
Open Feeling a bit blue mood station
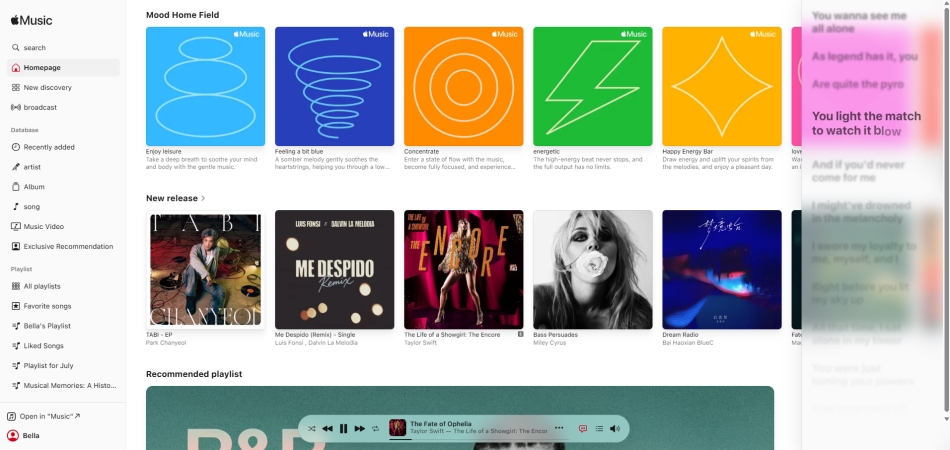tap(334, 86)
